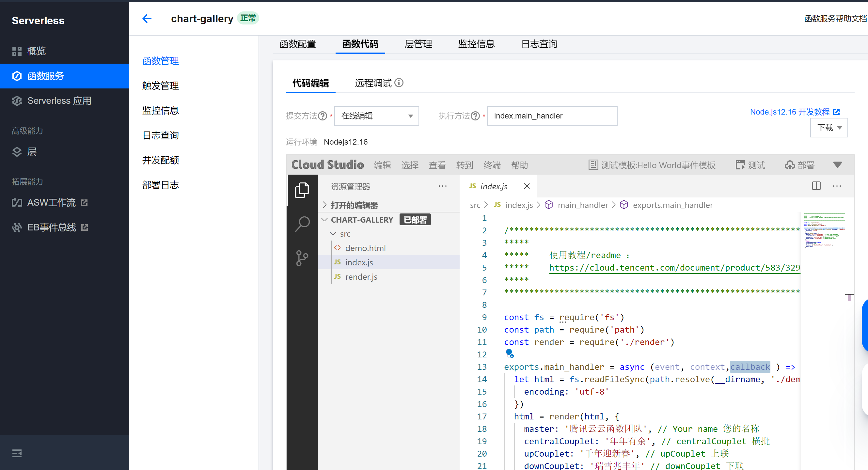Switch to the top 日志查询 tab

tap(539, 44)
